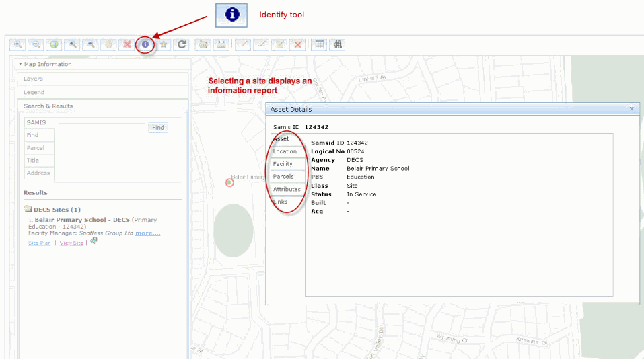Open the Search & Results section
Screen dimensions: 644x359
[103, 106]
